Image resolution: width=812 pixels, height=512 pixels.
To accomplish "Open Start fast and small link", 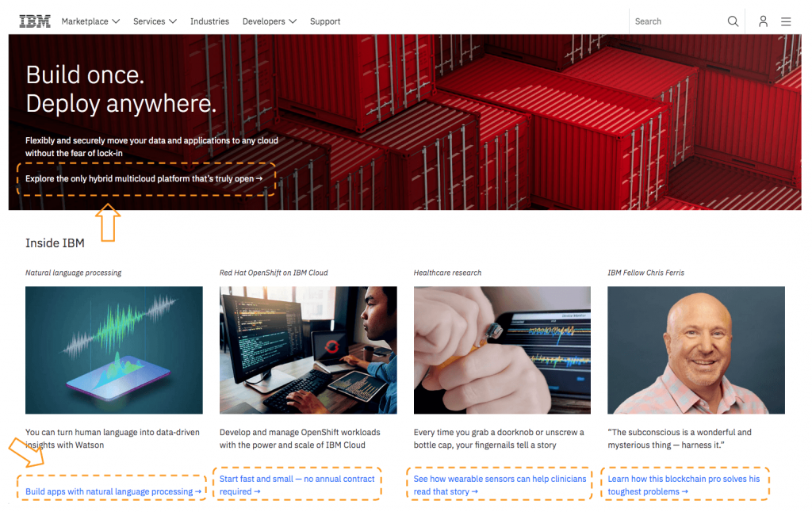I will (297, 485).
